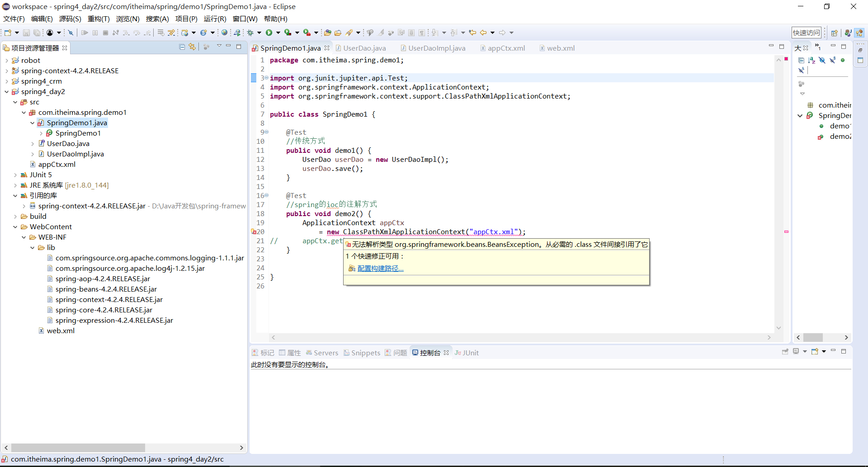Toggle Hide Fields in Outline
Viewport: 868px width, 467px height.
[x=822, y=60]
